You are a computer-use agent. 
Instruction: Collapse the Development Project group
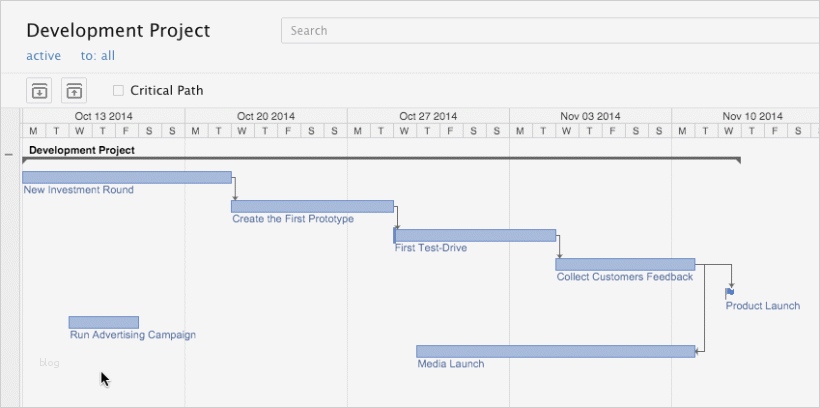tap(9, 154)
